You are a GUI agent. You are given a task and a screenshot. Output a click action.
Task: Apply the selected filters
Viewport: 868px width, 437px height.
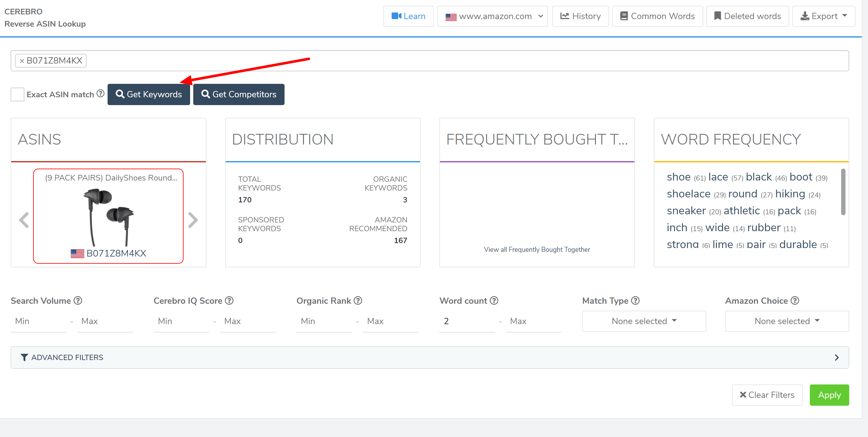(x=829, y=395)
